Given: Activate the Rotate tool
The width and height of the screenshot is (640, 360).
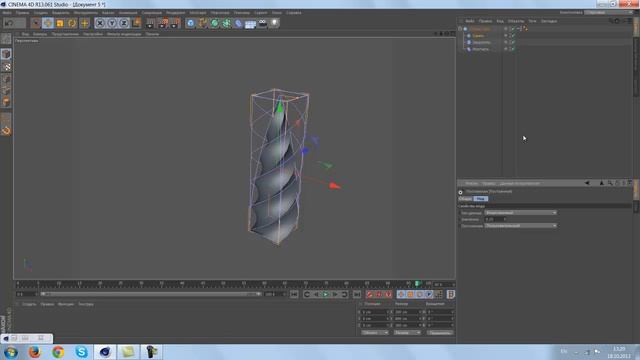Looking at the screenshot, I should pos(72,23).
